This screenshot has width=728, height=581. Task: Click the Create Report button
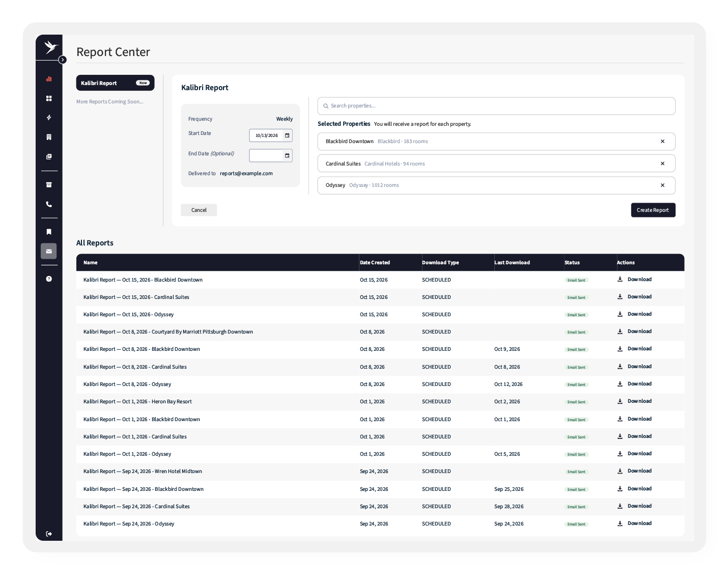653,210
